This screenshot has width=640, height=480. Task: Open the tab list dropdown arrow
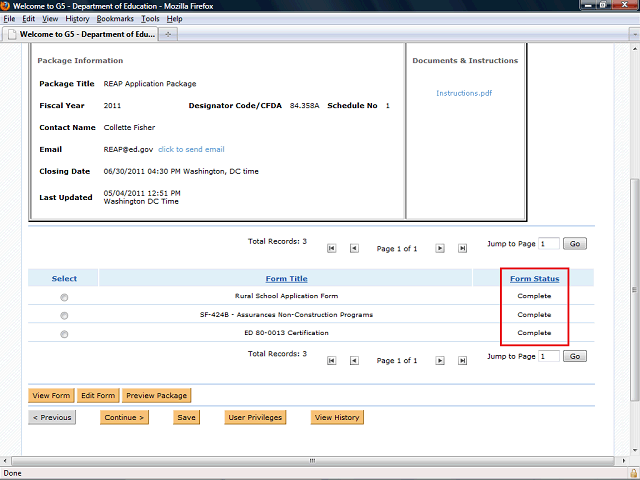[x=634, y=35]
